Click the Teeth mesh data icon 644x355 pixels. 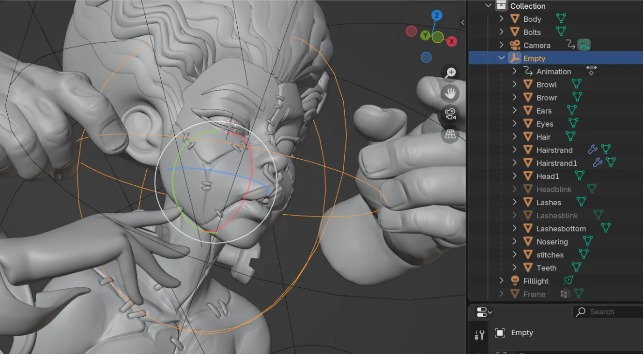[x=576, y=267]
